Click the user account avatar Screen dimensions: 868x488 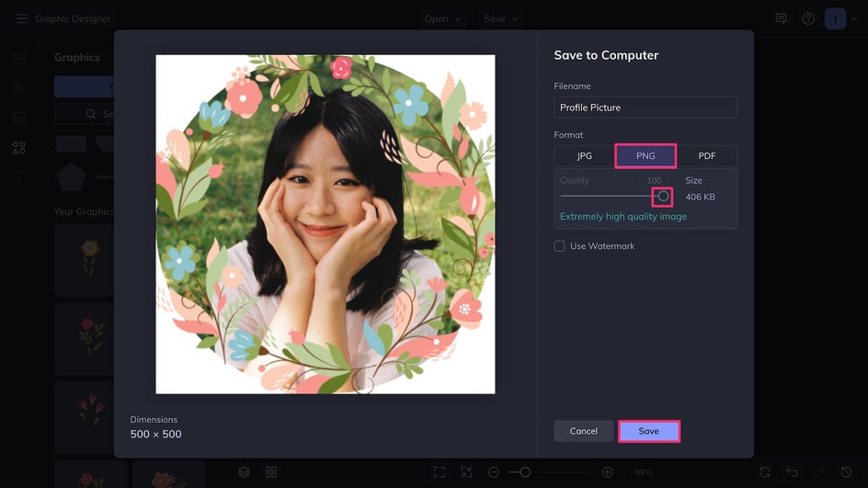[x=835, y=18]
